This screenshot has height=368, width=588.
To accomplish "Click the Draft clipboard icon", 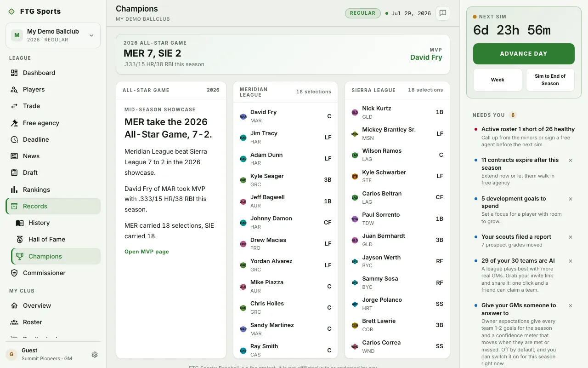I will coord(14,172).
